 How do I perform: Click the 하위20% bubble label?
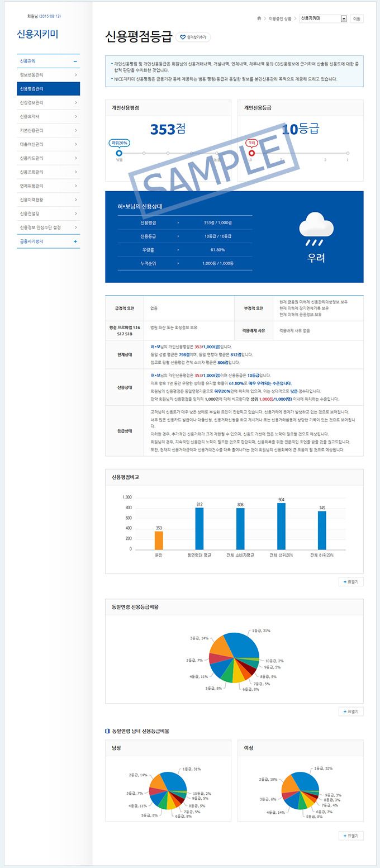119,143
